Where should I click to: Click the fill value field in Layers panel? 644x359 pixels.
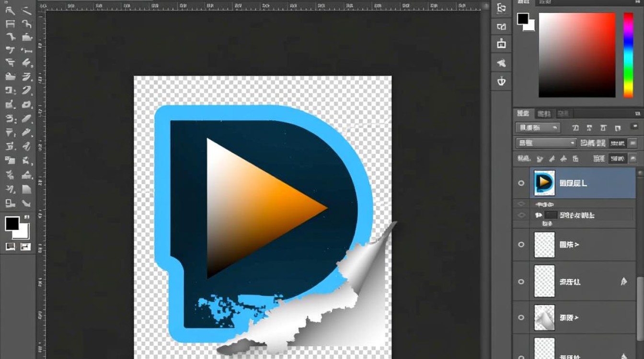(x=618, y=158)
